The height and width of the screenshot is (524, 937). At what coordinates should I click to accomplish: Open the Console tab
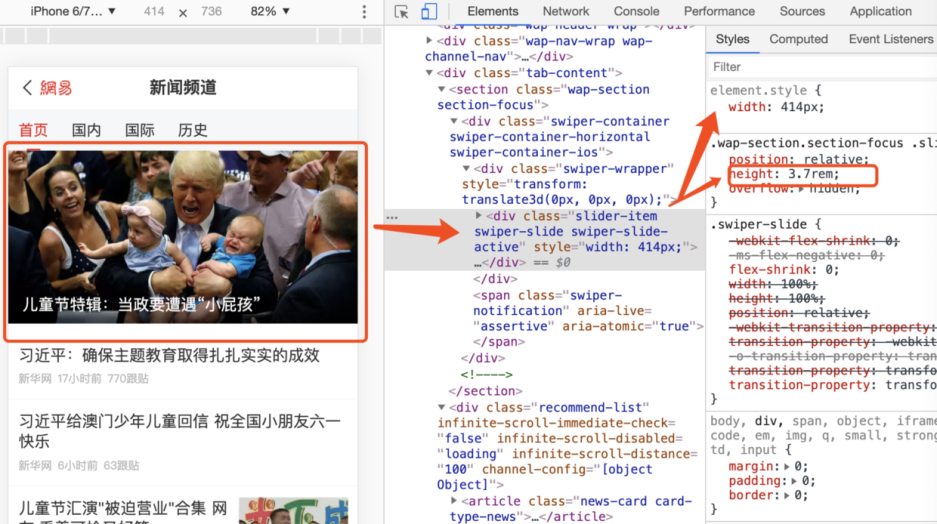coord(636,11)
